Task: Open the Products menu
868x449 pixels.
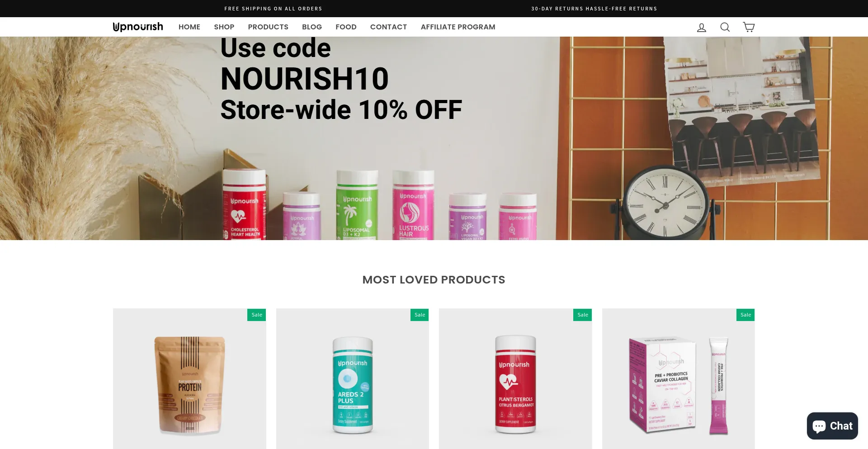Action: click(268, 27)
